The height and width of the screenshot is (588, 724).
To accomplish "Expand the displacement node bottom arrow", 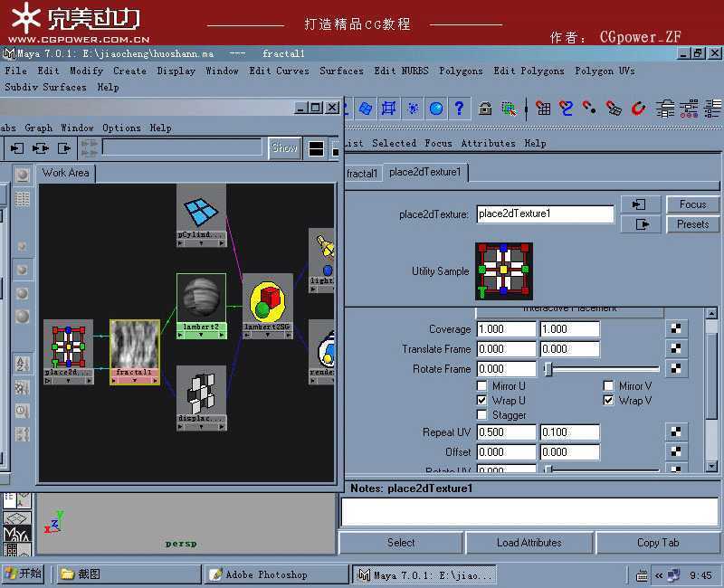I will [201, 427].
